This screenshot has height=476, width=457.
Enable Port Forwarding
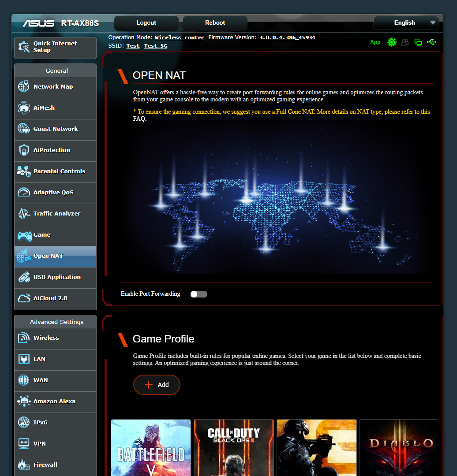(199, 294)
